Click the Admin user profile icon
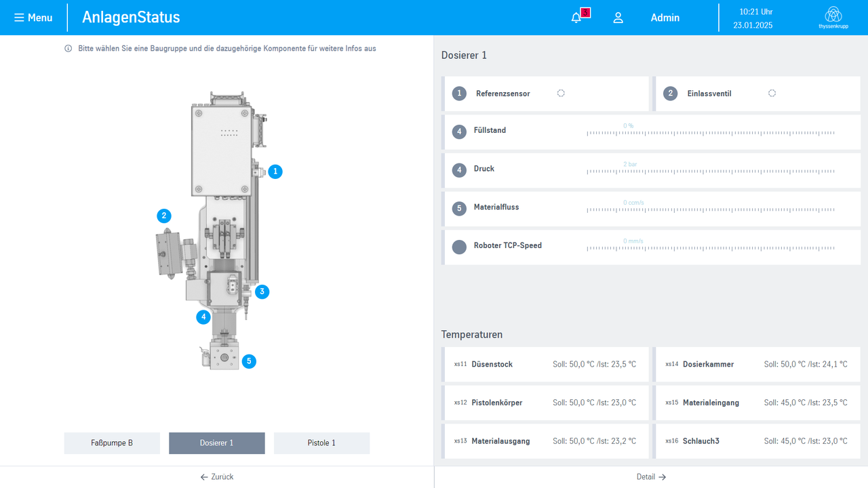868x488 pixels. pos(618,18)
